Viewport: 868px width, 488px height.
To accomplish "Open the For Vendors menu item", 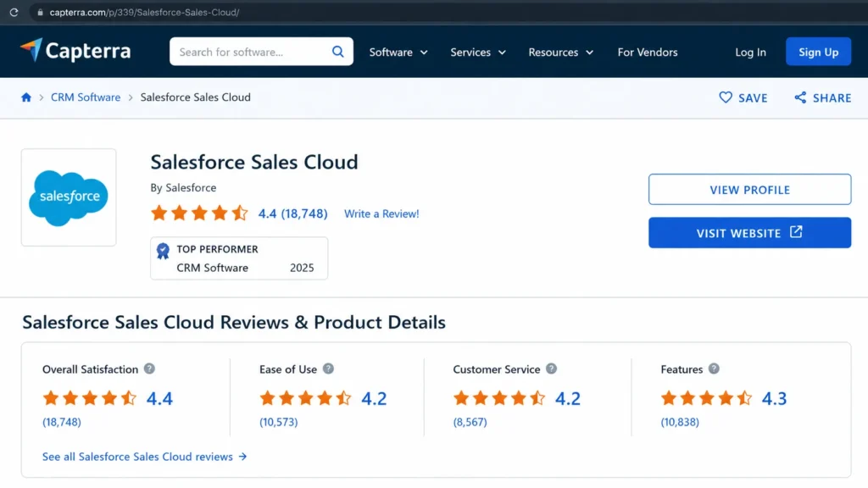I will 648,52.
